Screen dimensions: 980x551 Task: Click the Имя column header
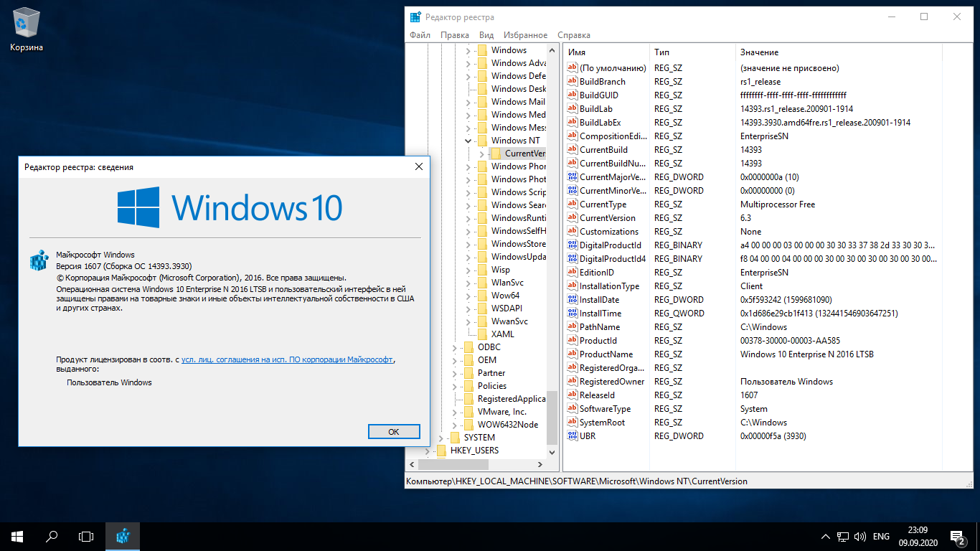[606, 52]
